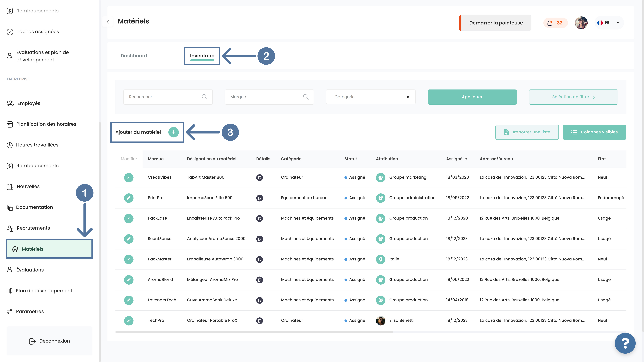Click the blue help question mark button

click(625, 343)
